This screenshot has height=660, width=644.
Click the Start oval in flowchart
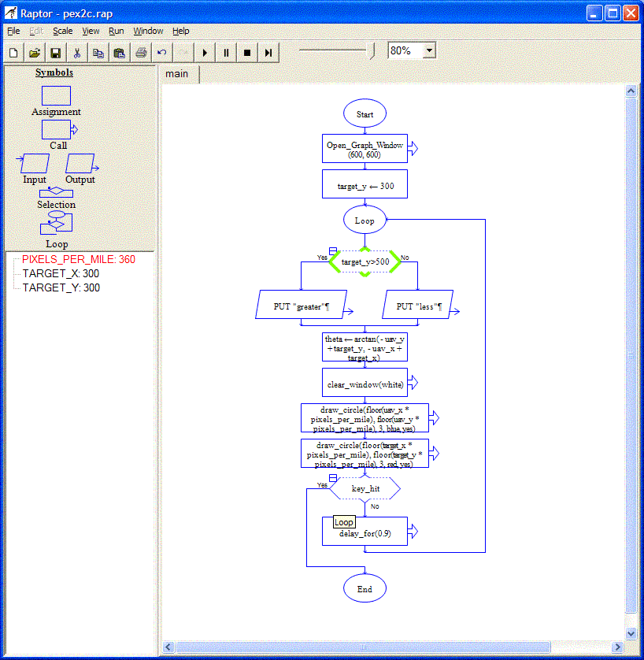coord(365,113)
